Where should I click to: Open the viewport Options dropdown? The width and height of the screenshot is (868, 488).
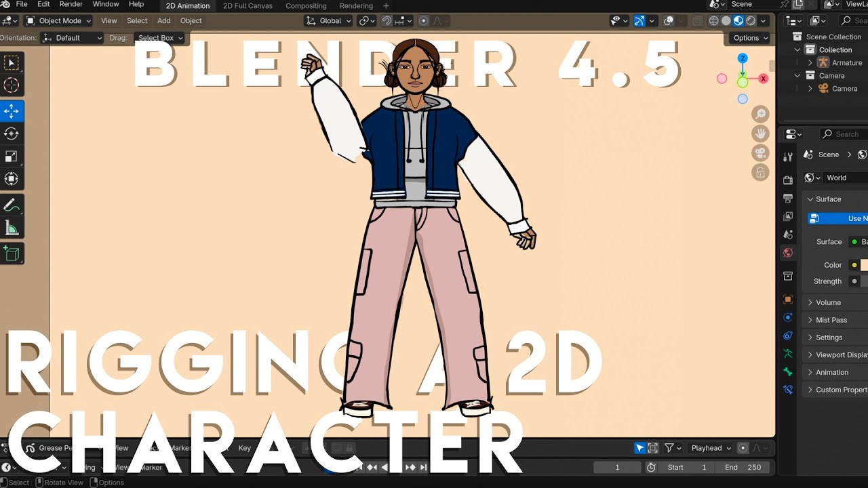click(751, 38)
